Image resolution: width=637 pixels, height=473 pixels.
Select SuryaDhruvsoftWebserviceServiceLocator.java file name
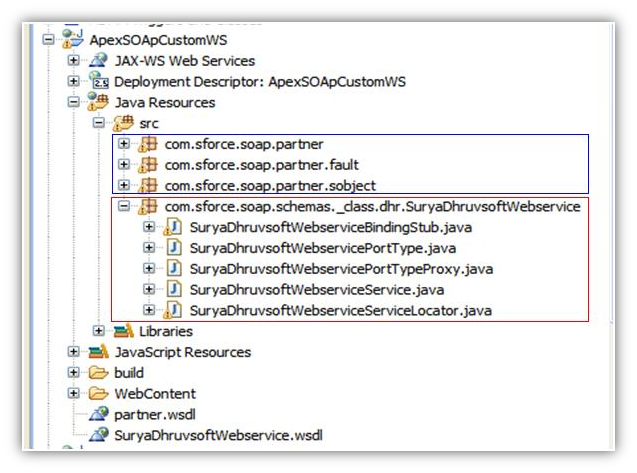pos(341,311)
